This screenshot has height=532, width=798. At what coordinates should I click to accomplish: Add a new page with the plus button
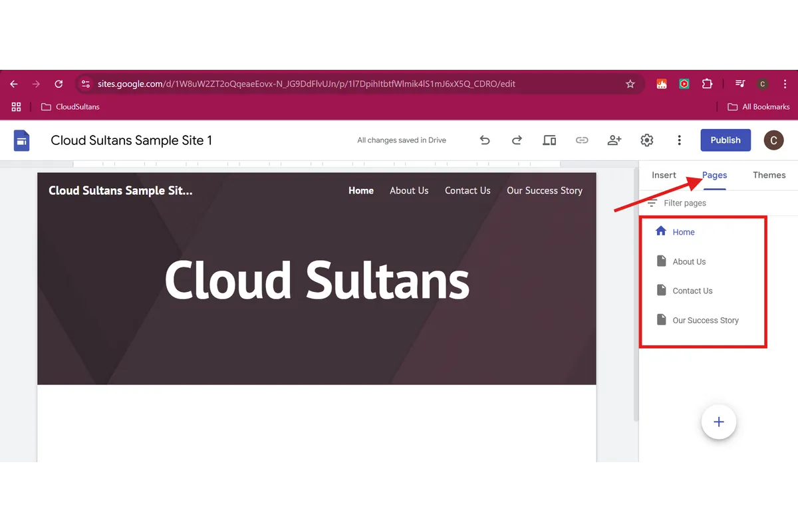point(719,422)
